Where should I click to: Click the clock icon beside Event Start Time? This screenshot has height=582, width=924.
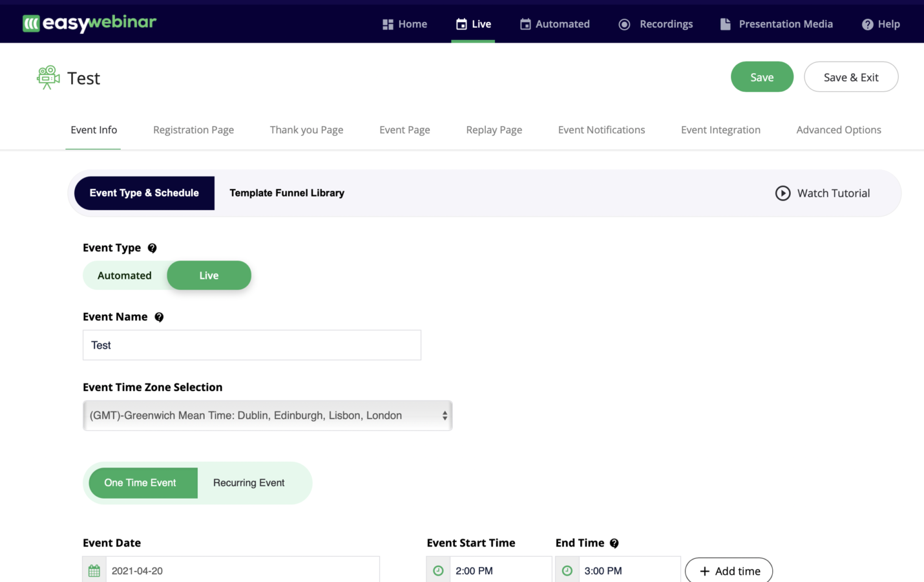438,570
